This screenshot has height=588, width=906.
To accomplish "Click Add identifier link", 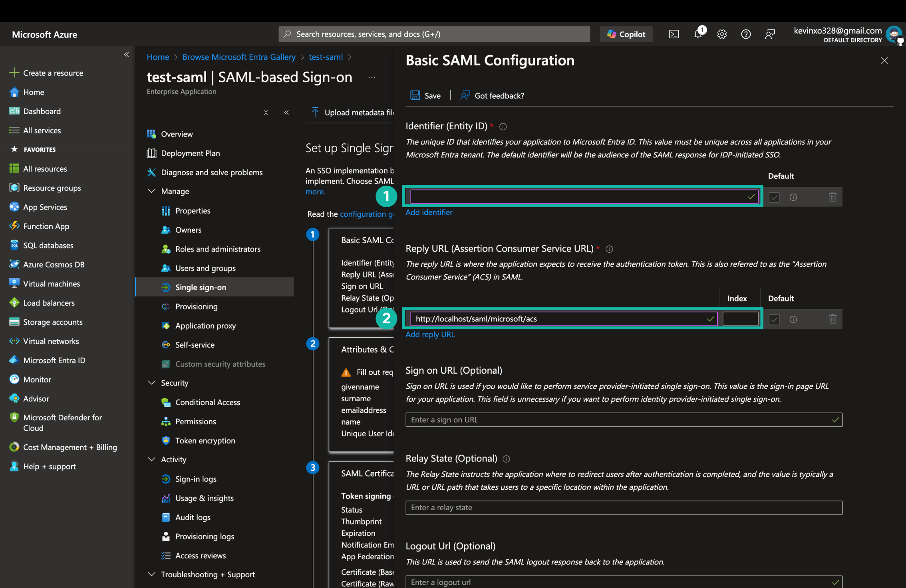I will pos(429,212).
